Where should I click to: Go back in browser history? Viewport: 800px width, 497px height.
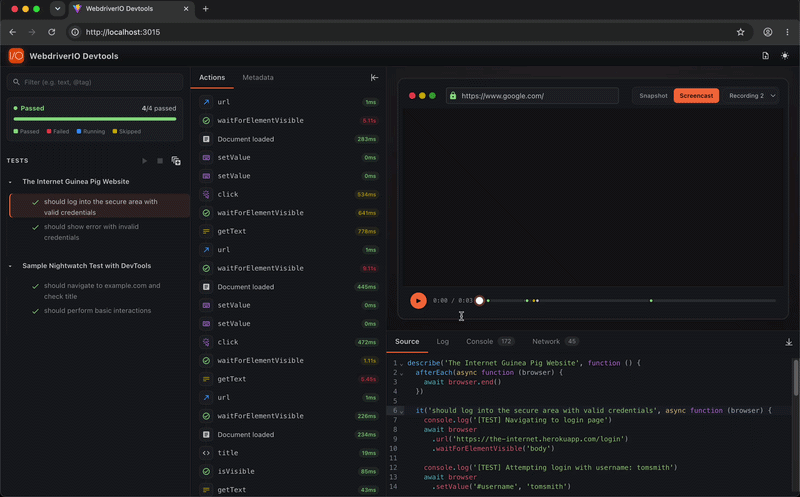[13, 32]
